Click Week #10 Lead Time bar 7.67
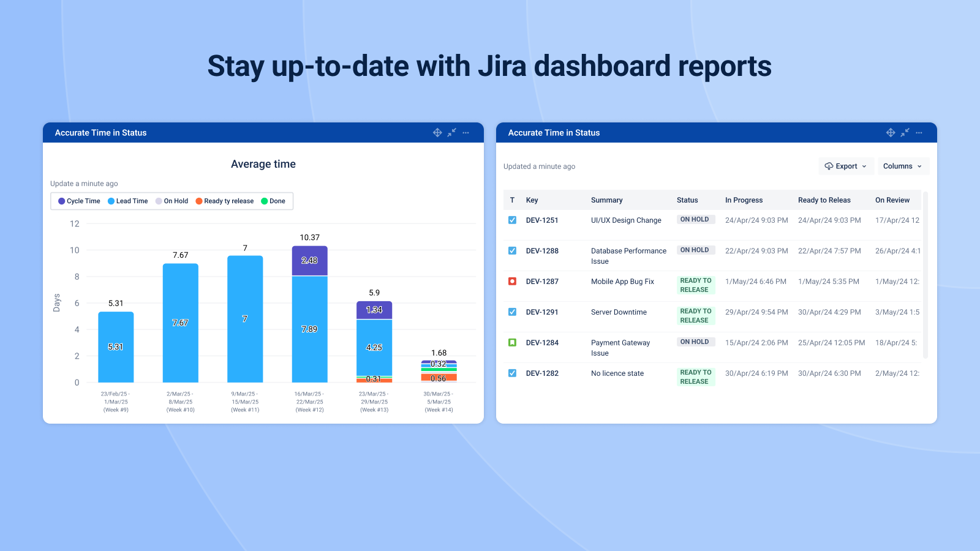This screenshot has width=980, height=551. point(181,323)
